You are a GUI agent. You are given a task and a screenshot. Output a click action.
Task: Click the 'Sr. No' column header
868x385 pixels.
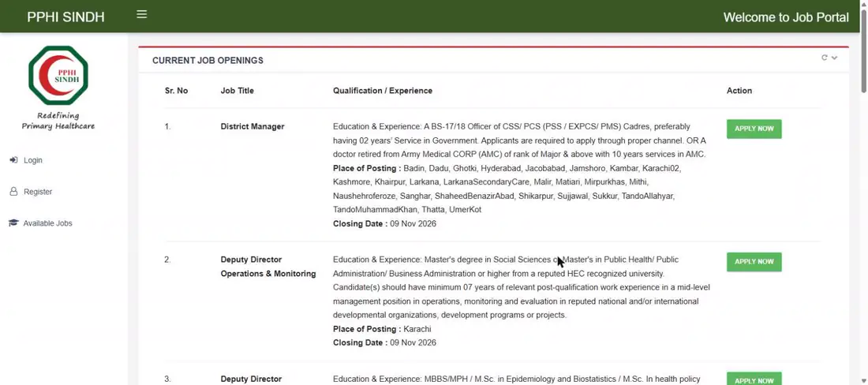pos(176,91)
